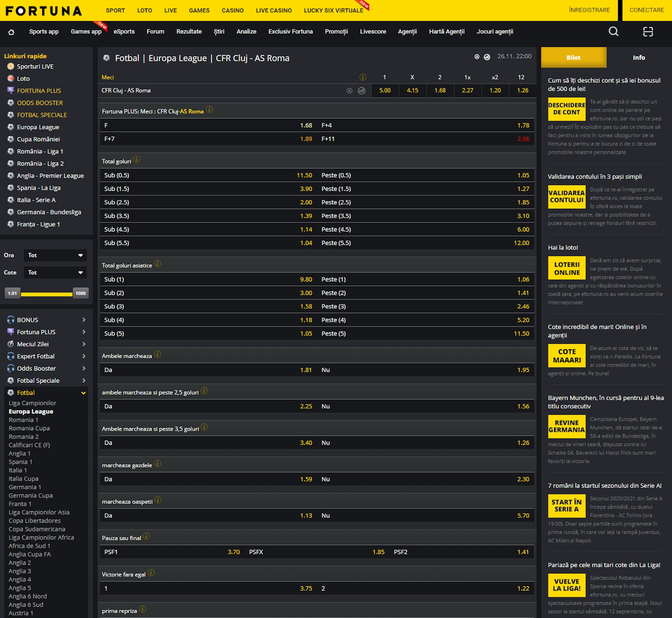Open LIVE CASINO in top menu
This screenshot has width=672, height=618.
[273, 10]
